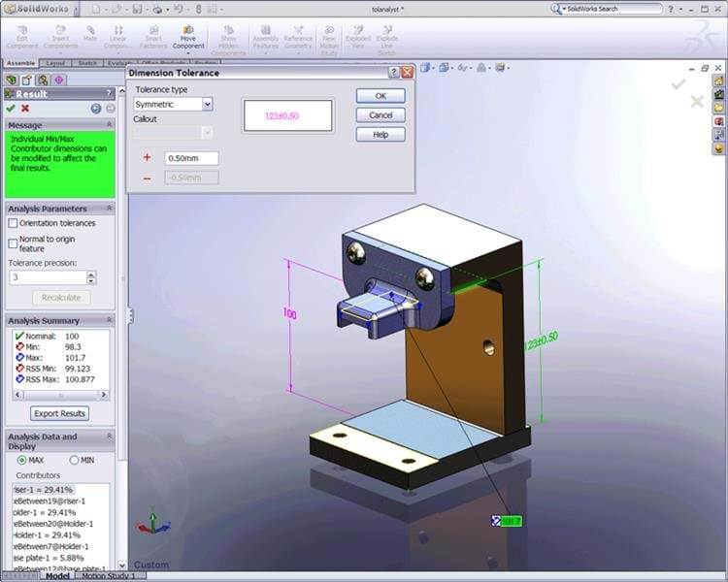Open the PropertyManager tab icon
The width and height of the screenshot is (728, 582).
coord(27,80)
